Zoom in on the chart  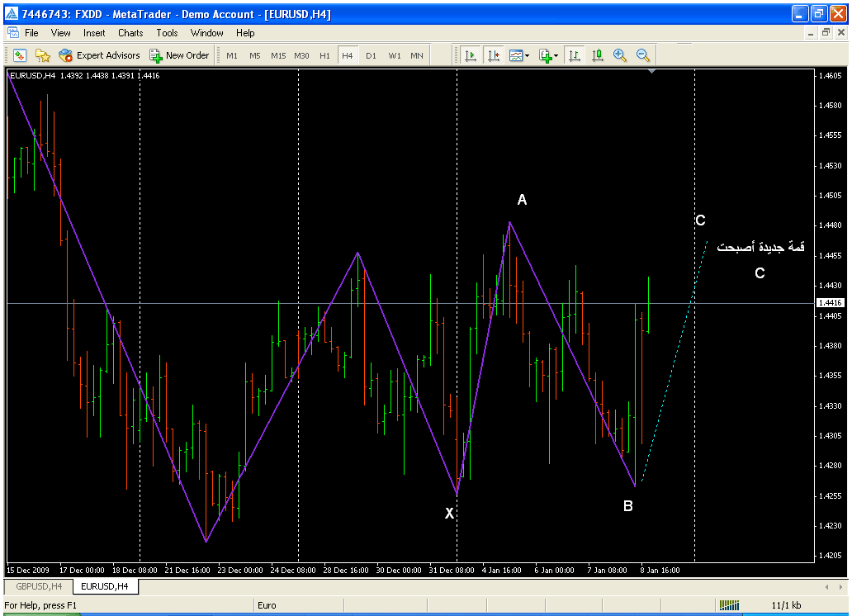[620, 55]
